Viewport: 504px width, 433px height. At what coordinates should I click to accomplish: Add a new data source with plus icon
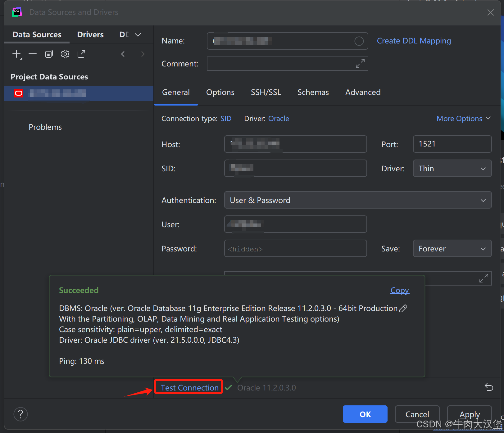pyautogui.click(x=17, y=54)
